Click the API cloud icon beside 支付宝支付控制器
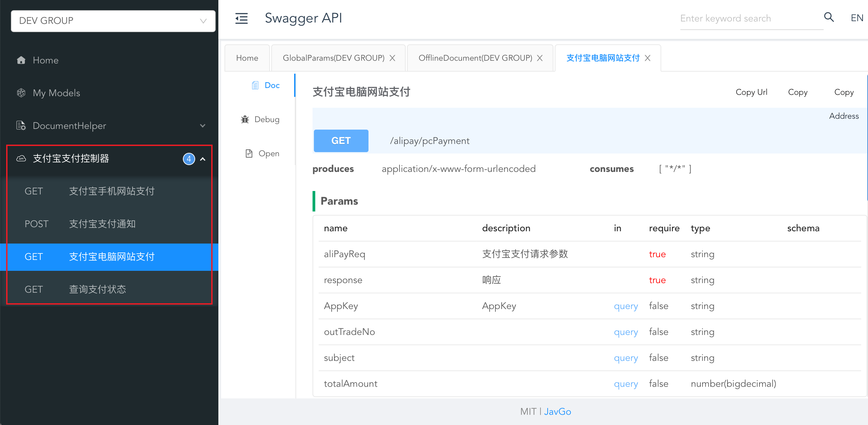This screenshot has width=868, height=425. (21, 159)
